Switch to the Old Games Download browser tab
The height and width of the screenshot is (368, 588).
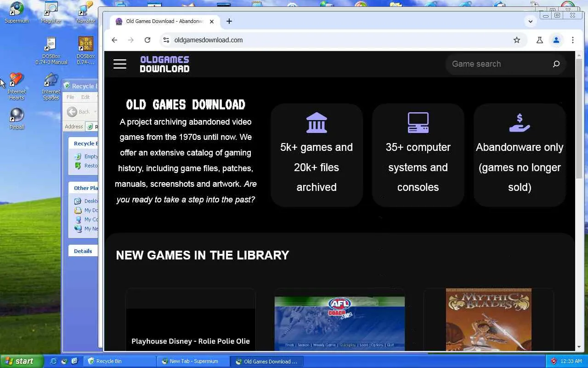pyautogui.click(x=164, y=21)
